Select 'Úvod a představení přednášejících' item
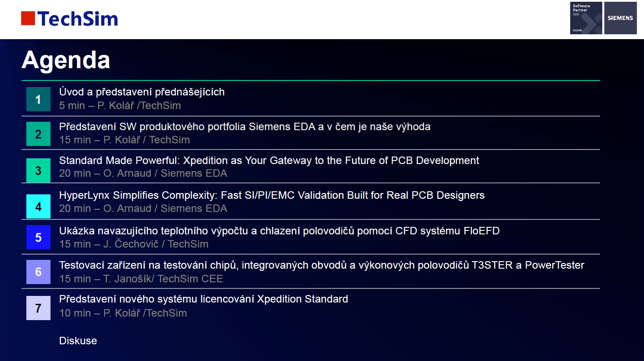The image size is (644, 361). pos(141,92)
